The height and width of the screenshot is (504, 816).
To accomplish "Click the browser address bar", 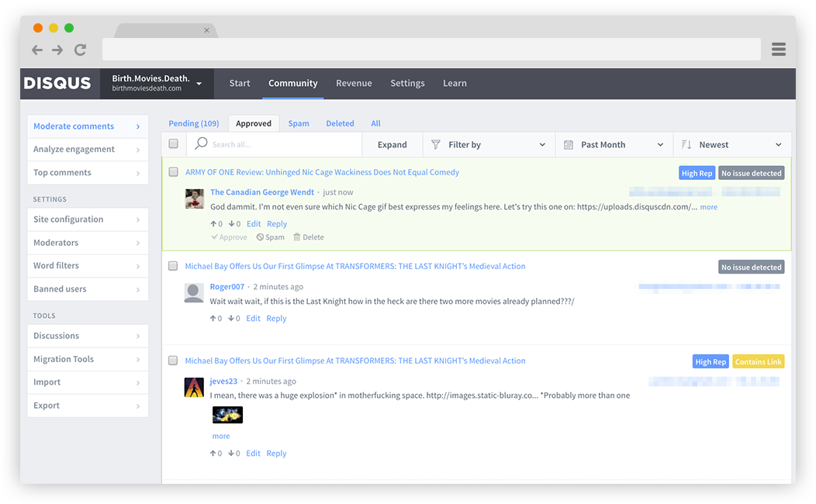I will pos(431,50).
